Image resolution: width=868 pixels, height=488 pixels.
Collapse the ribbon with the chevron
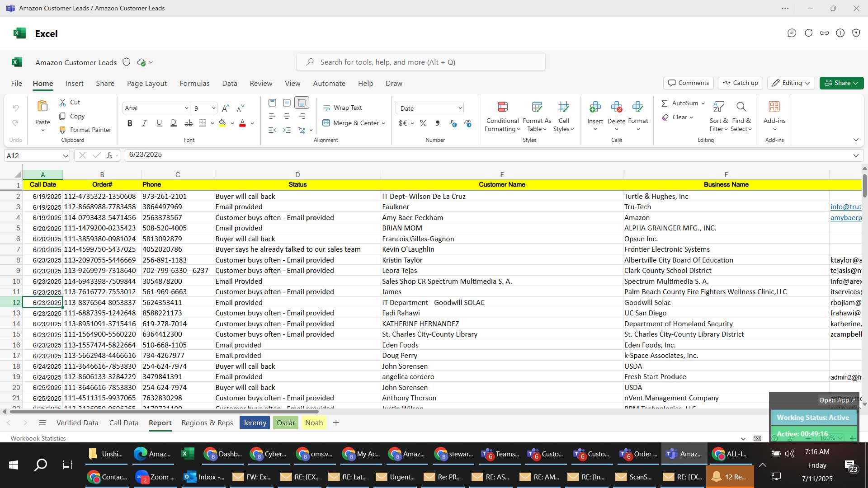point(856,140)
